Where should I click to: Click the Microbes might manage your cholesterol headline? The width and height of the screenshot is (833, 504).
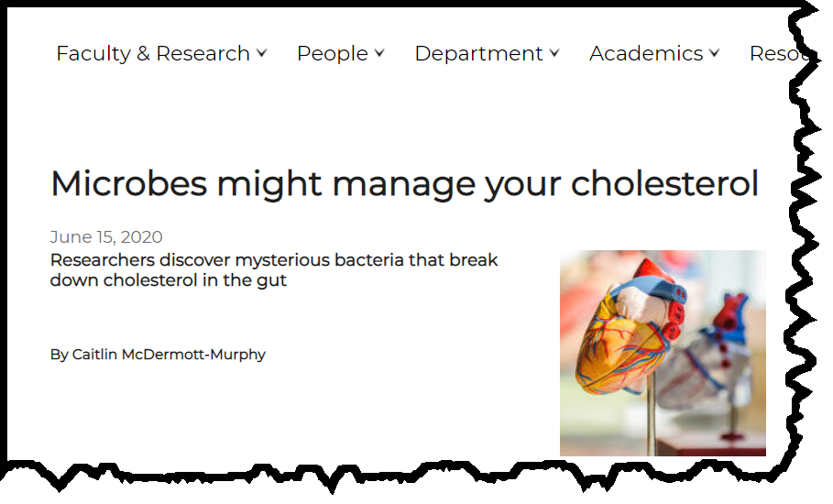tap(404, 184)
